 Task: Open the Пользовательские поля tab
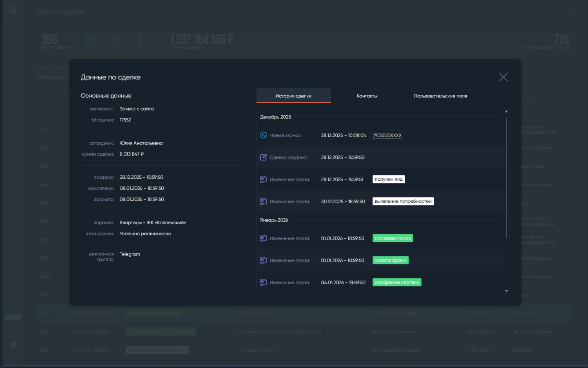click(x=440, y=96)
